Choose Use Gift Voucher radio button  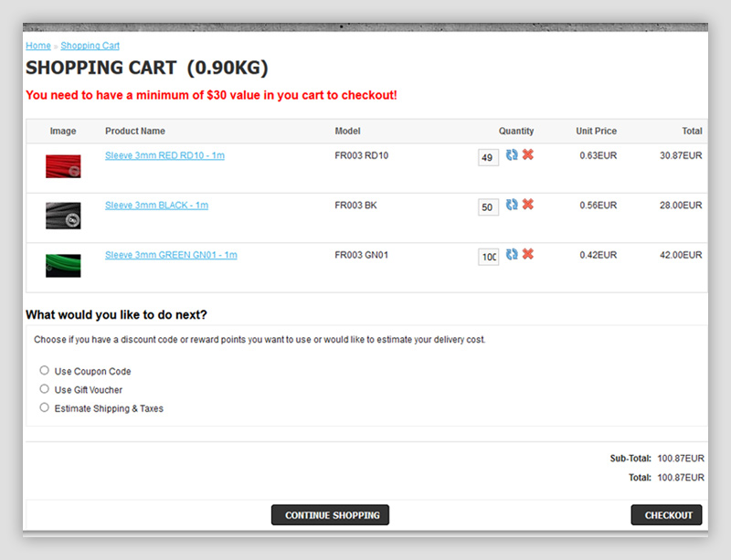(x=44, y=389)
